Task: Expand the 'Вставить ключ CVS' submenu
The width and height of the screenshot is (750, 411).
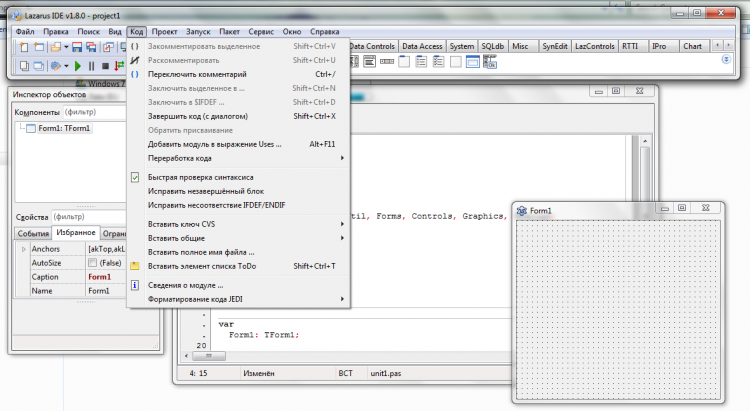Action: [342, 224]
